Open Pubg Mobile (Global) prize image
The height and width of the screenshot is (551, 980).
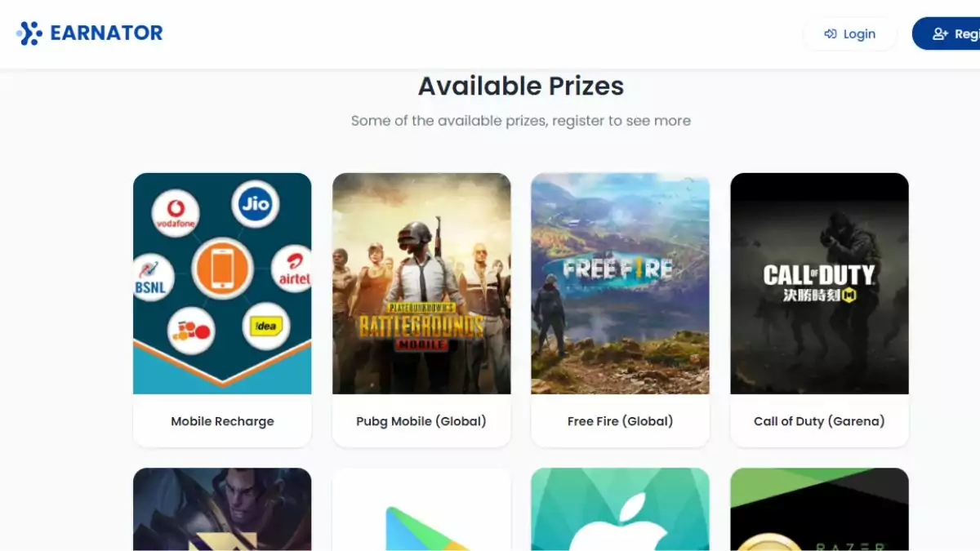pos(421,283)
